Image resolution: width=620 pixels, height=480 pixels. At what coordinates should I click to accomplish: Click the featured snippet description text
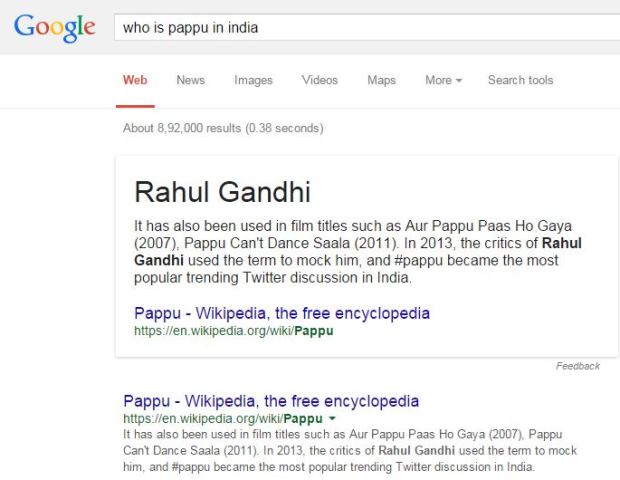click(x=358, y=252)
